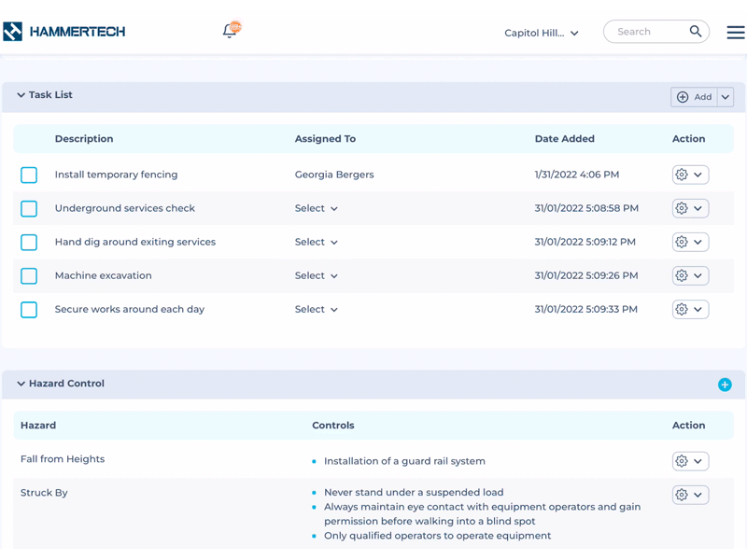Expand the dropdown arrow beside Add button
The height and width of the screenshot is (560, 747).
click(726, 97)
